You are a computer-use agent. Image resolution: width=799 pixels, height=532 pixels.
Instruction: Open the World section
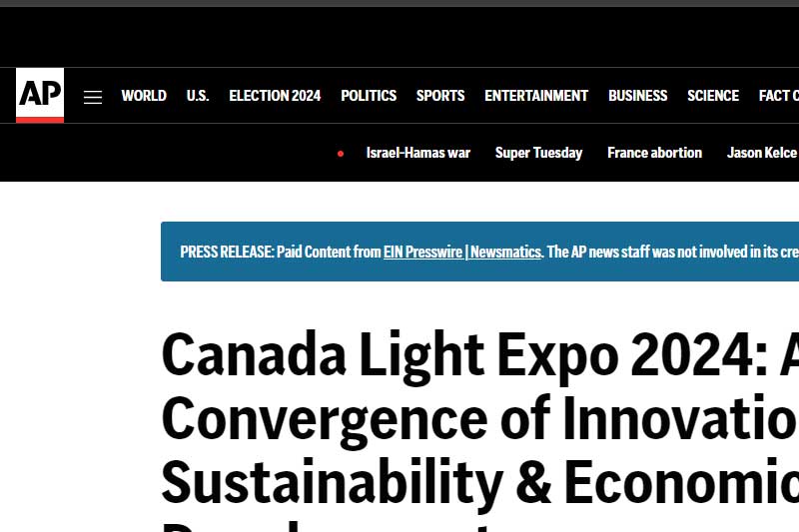tap(144, 96)
